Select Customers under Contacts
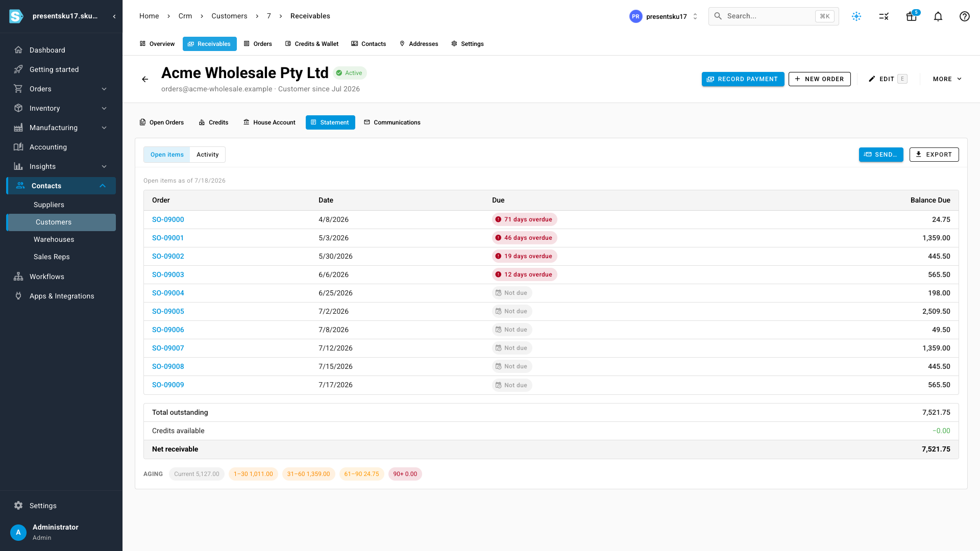Image resolution: width=980 pixels, height=551 pixels. coord(61,222)
